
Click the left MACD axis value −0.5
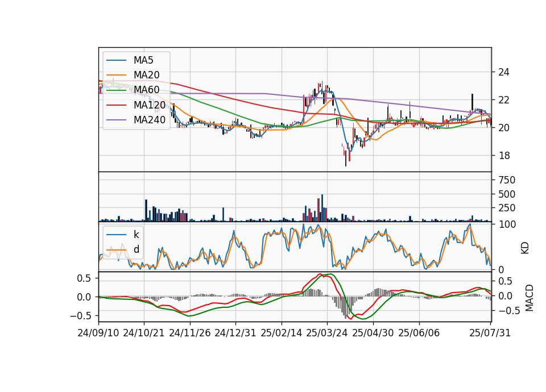80,316
